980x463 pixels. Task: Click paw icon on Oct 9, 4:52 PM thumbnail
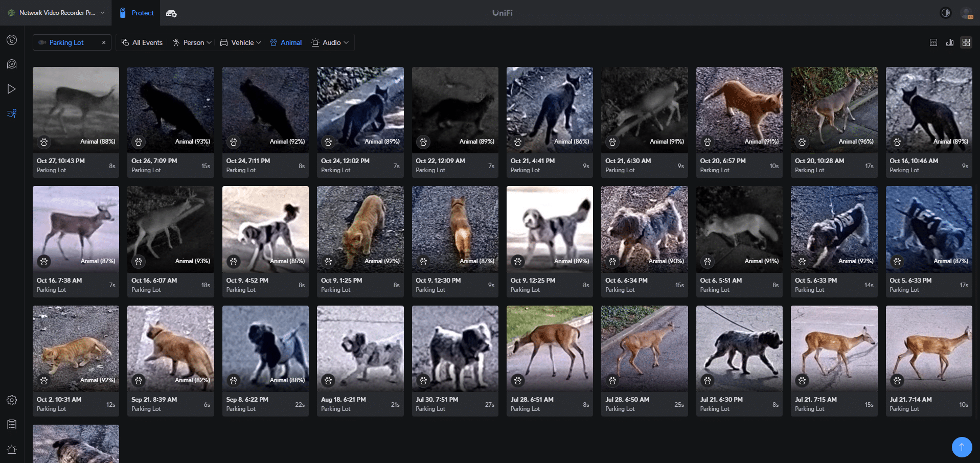[x=234, y=262]
